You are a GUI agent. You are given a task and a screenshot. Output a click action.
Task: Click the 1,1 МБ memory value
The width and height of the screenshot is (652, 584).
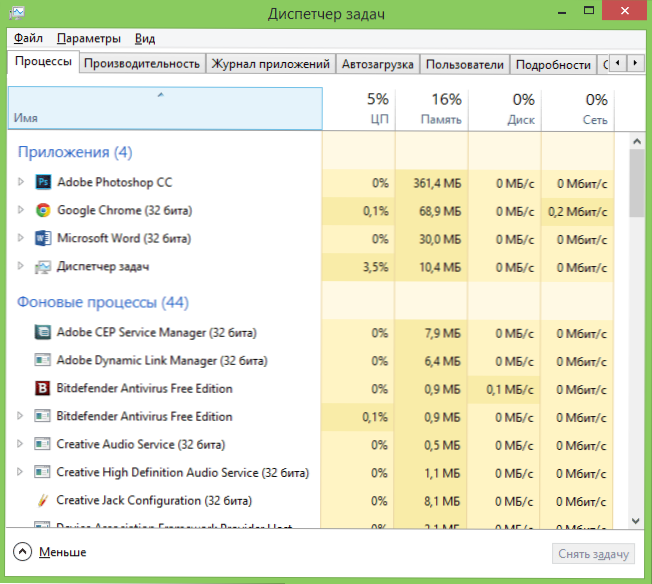click(442, 473)
